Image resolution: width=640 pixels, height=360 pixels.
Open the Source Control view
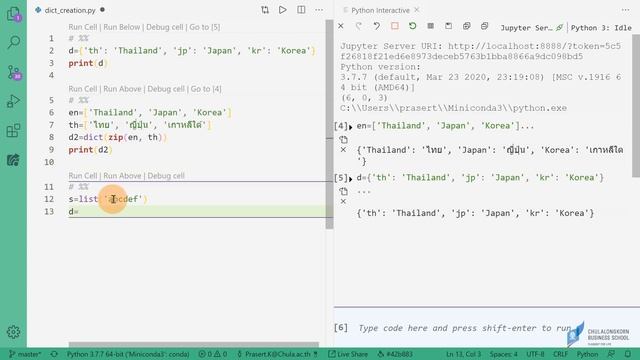[13, 73]
